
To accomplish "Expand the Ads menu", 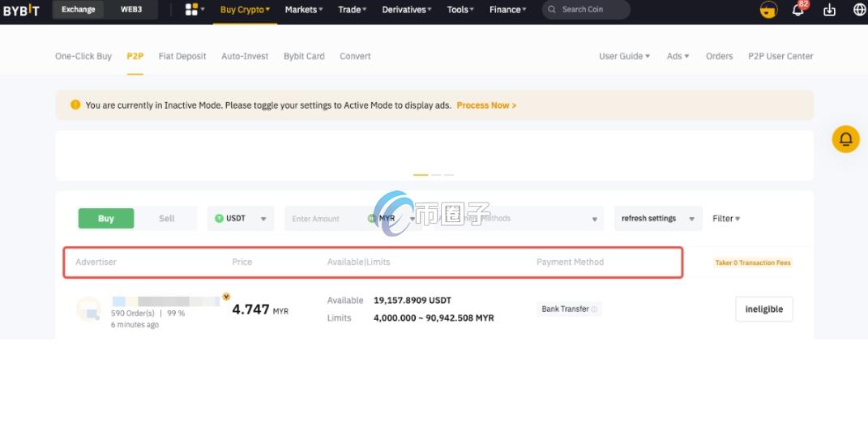I will click(x=678, y=56).
